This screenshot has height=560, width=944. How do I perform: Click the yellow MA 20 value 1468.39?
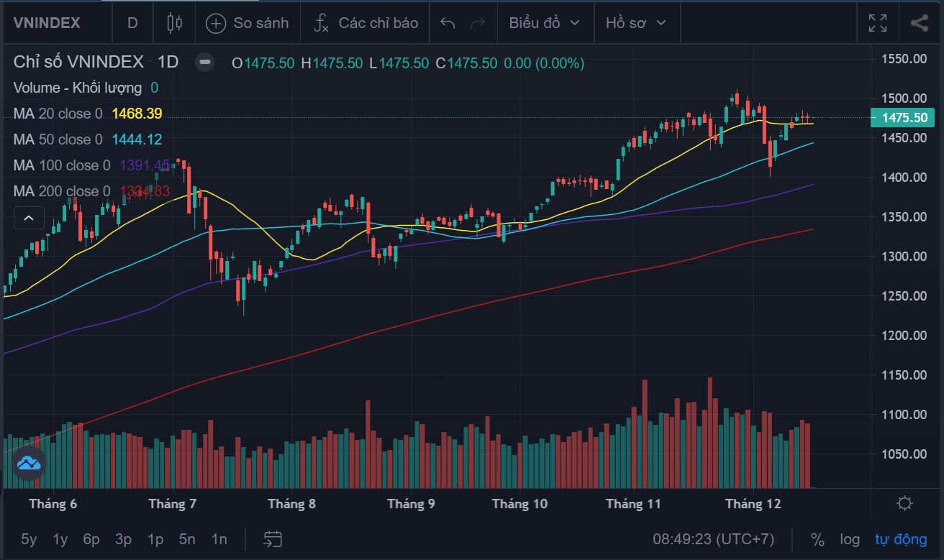137,114
